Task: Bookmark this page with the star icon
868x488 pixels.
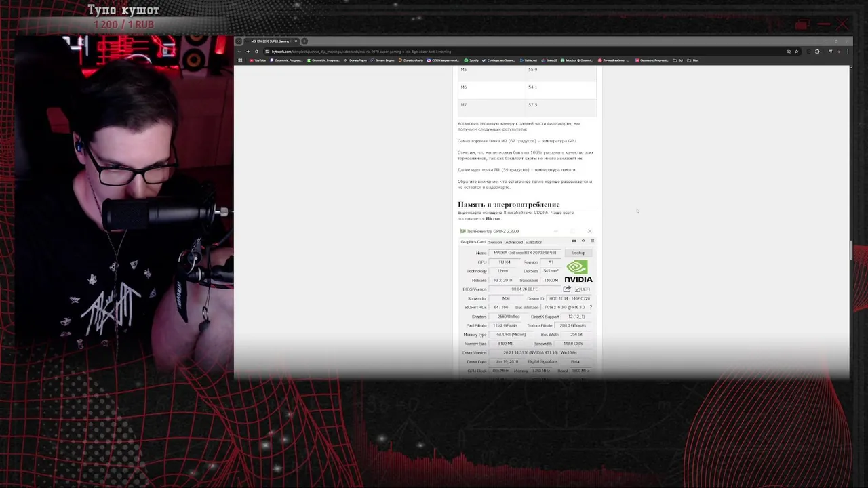Action: pos(796,52)
